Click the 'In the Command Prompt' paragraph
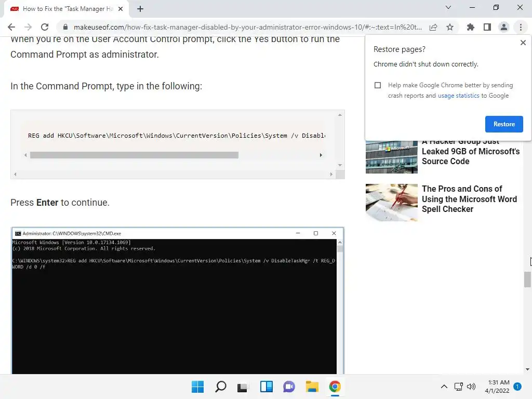The image size is (532, 399). (106, 86)
